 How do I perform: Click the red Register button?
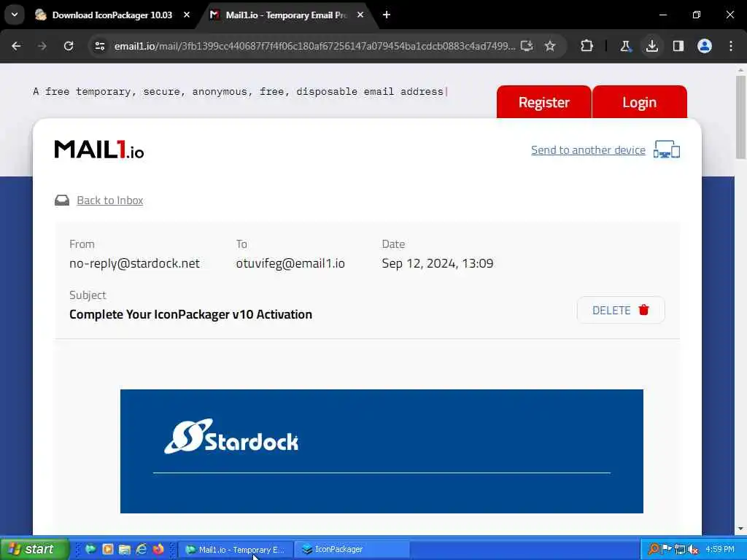coord(544,102)
